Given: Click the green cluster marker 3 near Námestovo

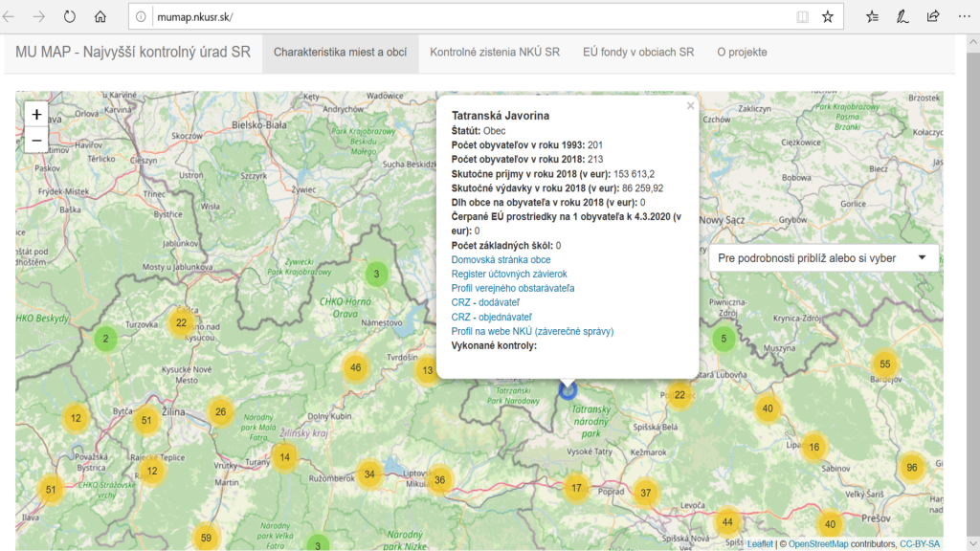Looking at the screenshot, I should [376, 274].
